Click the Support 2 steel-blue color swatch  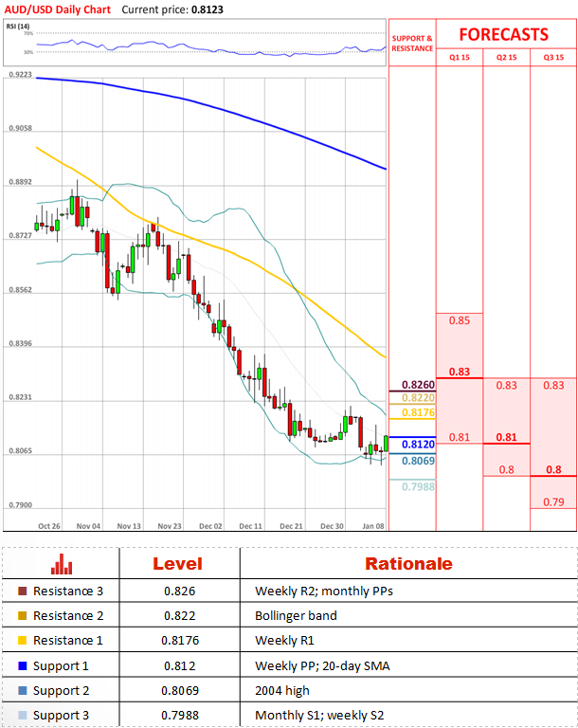tap(23, 690)
